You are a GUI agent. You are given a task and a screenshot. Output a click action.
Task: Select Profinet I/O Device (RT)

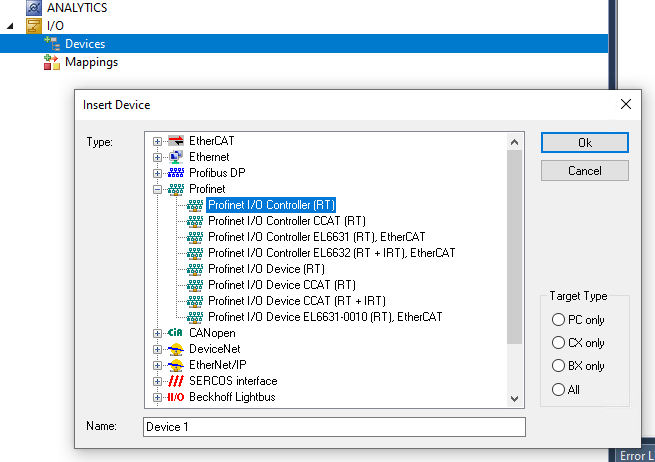266,269
